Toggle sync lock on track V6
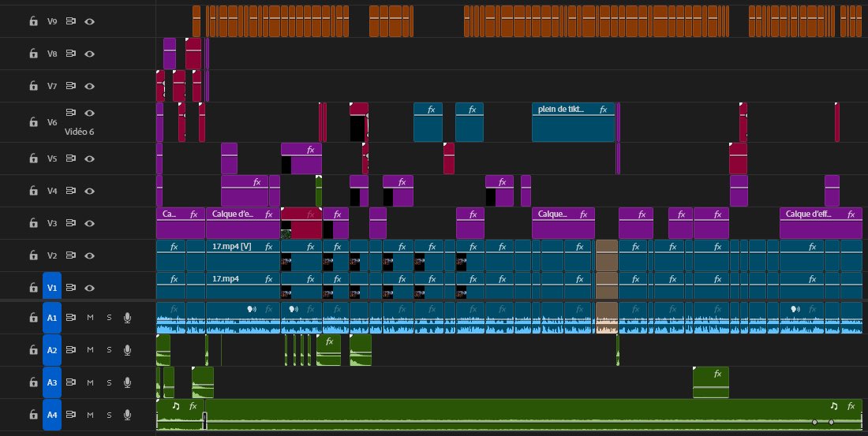 tap(71, 113)
